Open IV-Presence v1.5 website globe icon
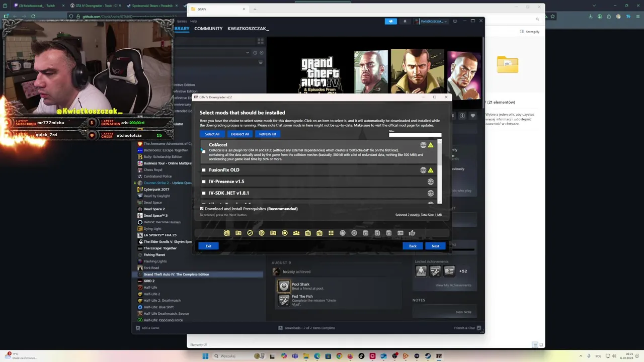 pyautogui.click(x=431, y=182)
